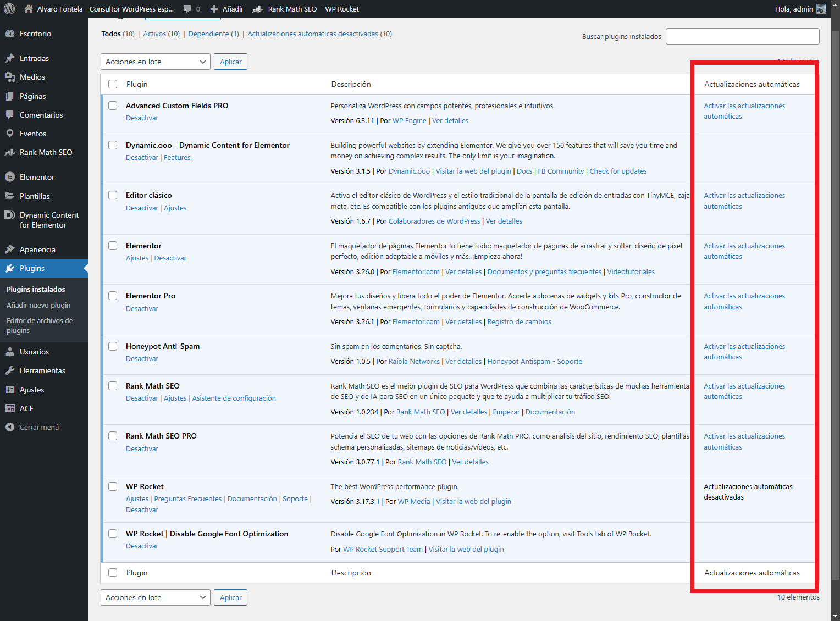Deactivate Advanced Custom Fields PRO
Screen dimensions: 840x621
[x=142, y=118]
